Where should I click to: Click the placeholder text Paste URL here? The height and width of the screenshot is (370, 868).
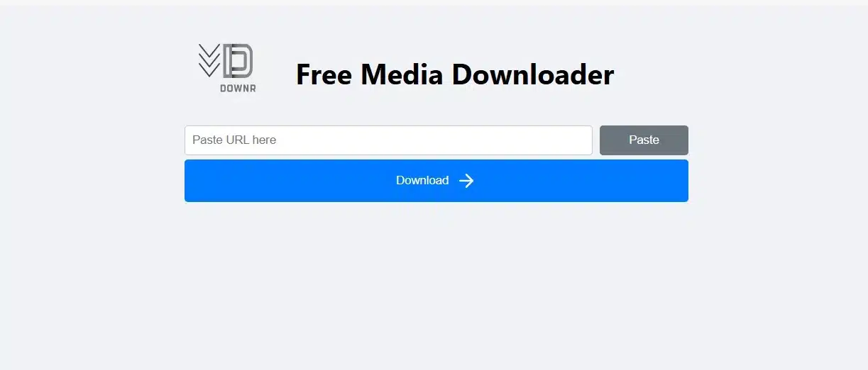click(x=234, y=140)
